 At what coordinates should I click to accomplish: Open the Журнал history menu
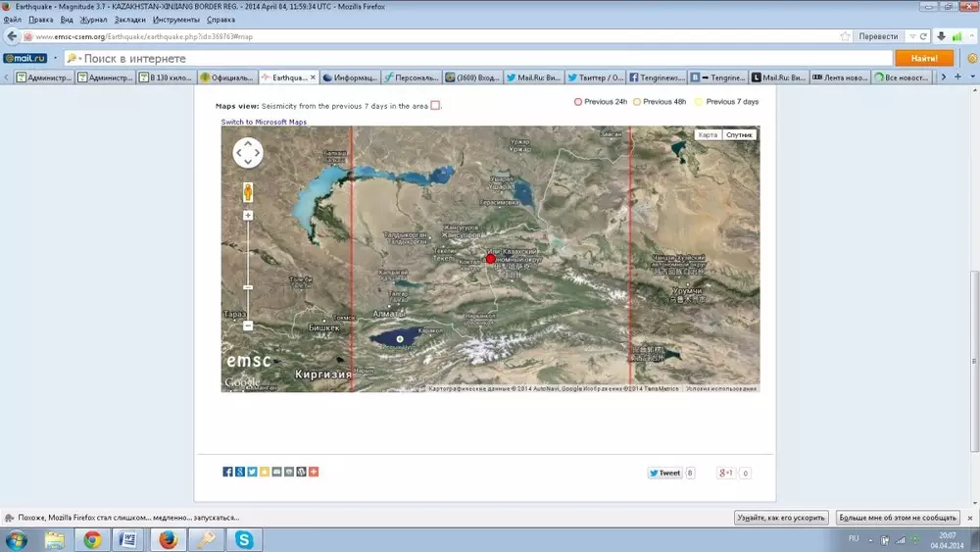tap(94, 20)
